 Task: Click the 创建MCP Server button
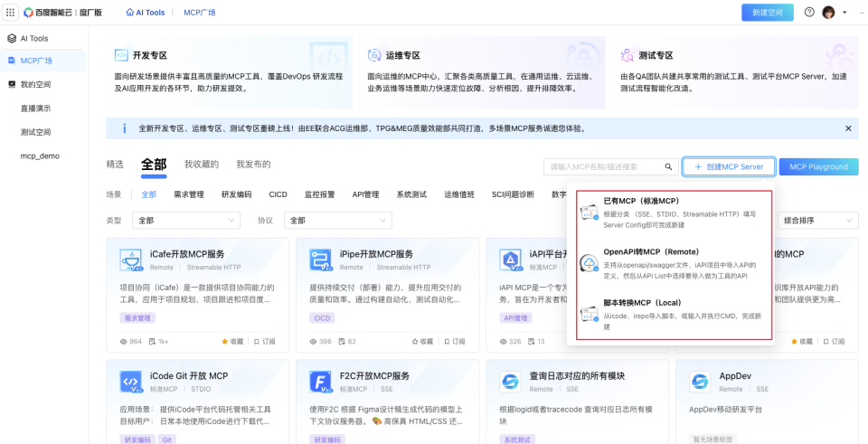pyautogui.click(x=729, y=166)
